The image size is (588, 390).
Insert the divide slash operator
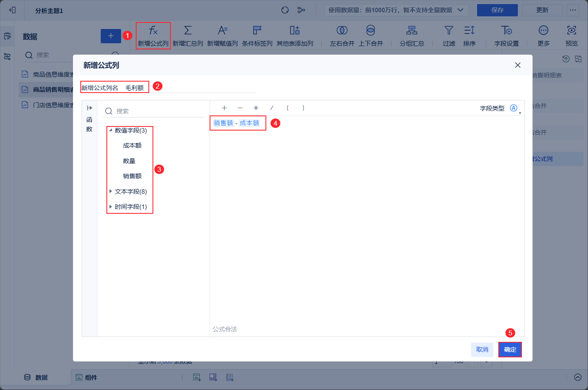click(272, 108)
